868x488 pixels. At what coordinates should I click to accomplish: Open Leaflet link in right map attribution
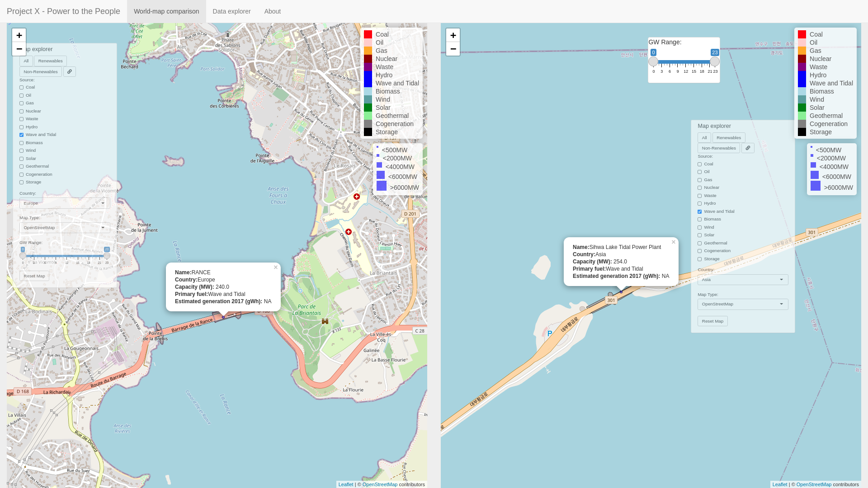pyautogui.click(x=780, y=484)
